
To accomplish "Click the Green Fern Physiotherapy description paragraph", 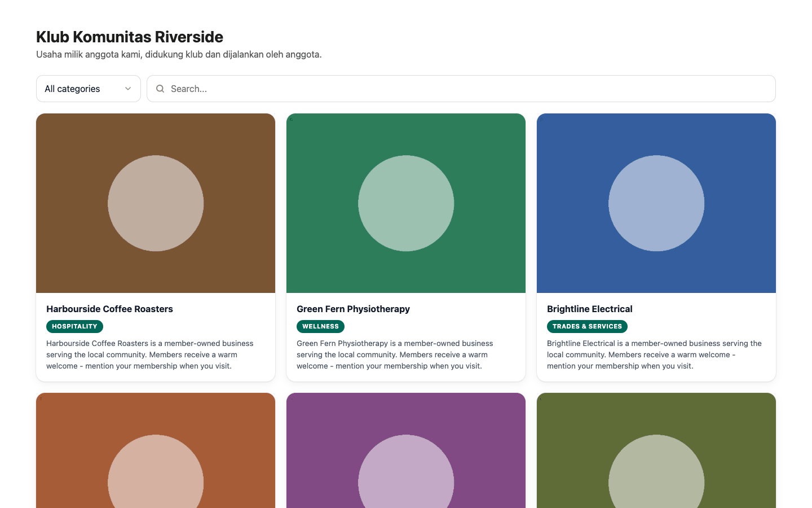I will (x=395, y=354).
